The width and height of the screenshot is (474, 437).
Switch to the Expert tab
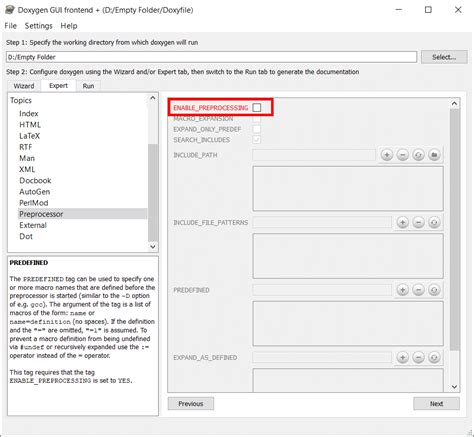point(58,86)
